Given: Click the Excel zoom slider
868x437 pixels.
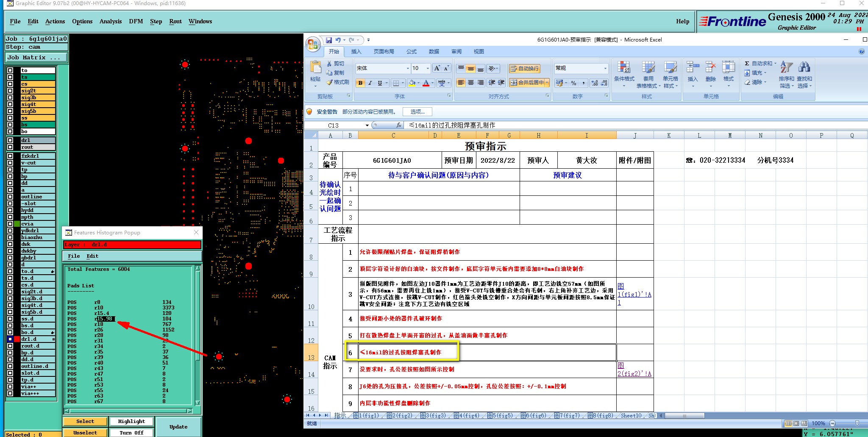Looking at the screenshot, I should (857, 423).
